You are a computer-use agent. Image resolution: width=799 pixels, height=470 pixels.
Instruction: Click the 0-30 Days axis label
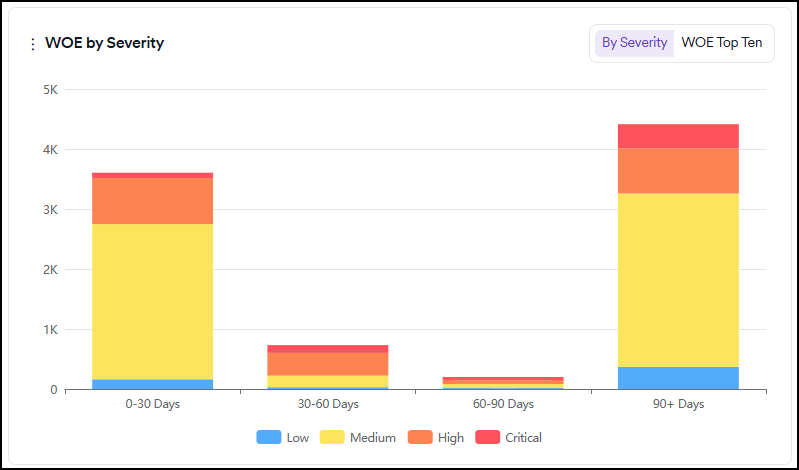[152, 404]
